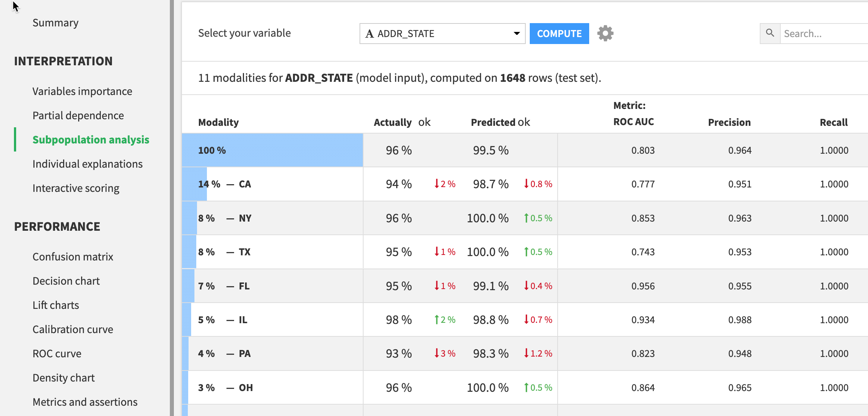
Task: Click into the Search field
Action: (824, 34)
